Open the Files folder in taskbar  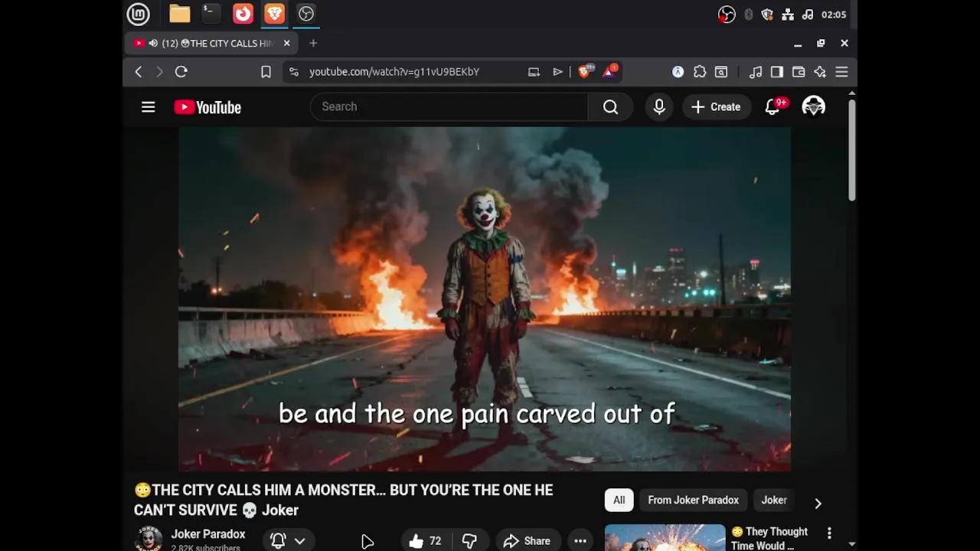point(179,14)
